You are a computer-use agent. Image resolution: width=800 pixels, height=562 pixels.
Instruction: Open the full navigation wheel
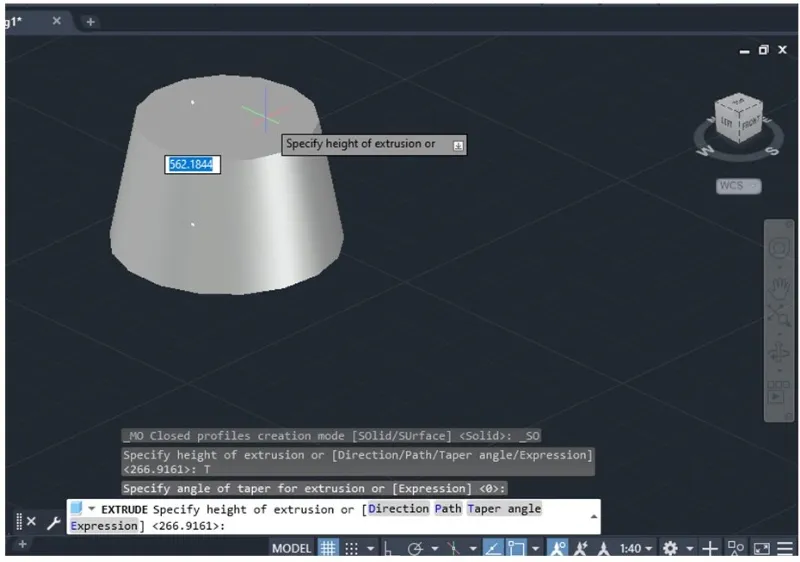pyautogui.click(x=779, y=247)
